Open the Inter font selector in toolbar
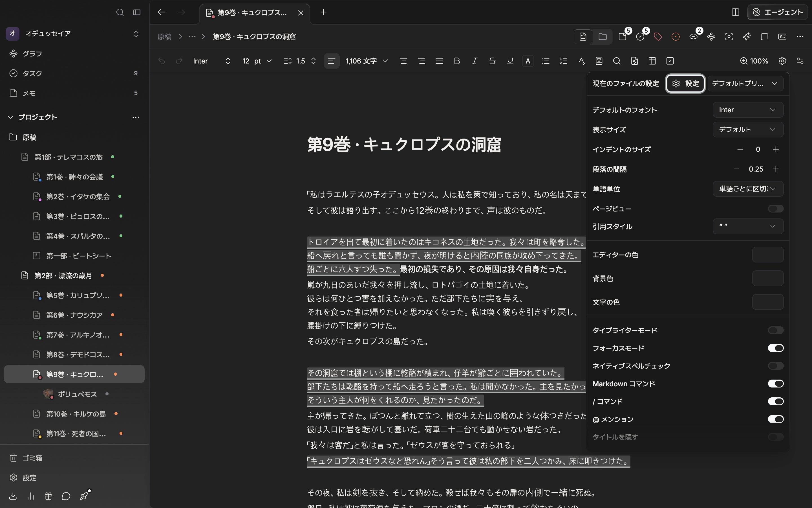 pos(212,61)
